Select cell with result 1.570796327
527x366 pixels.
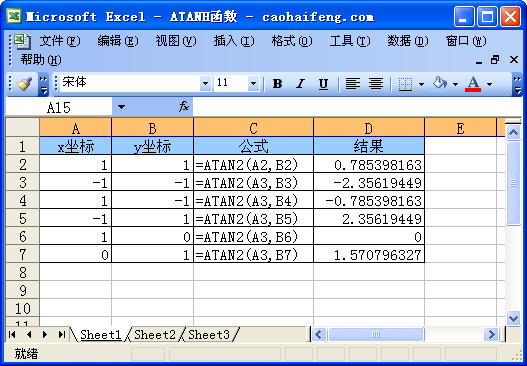[x=369, y=255]
